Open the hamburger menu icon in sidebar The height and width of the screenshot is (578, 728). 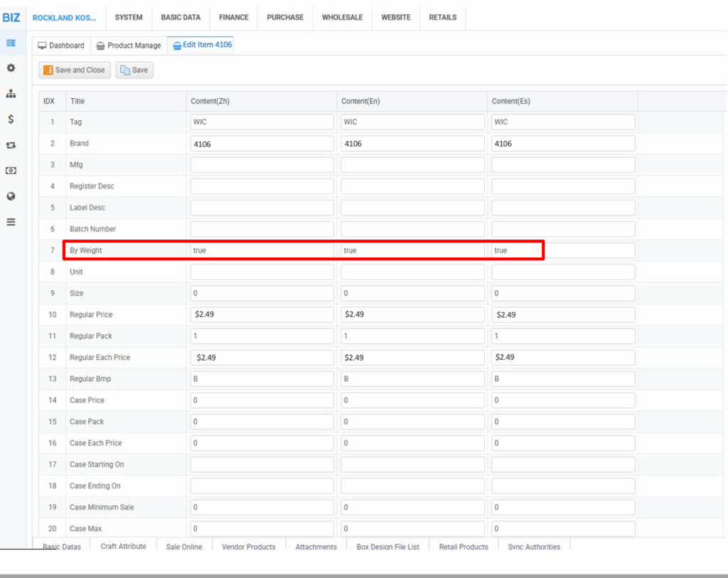click(11, 222)
